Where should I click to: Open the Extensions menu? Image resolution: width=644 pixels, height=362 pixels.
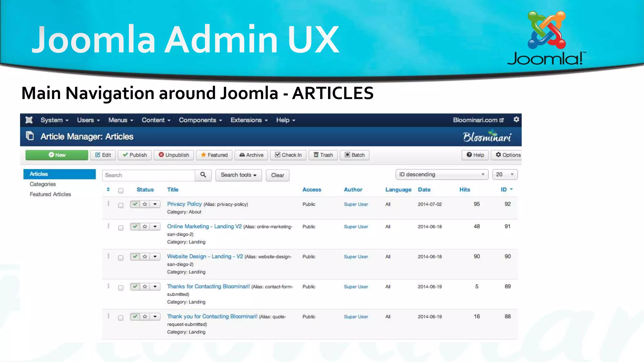[249, 120]
